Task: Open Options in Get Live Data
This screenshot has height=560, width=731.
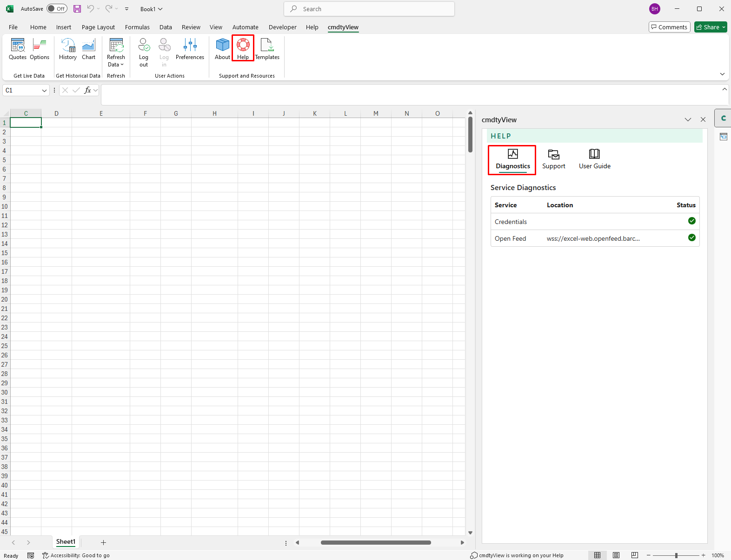Action: pyautogui.click(x=40, y=49)
